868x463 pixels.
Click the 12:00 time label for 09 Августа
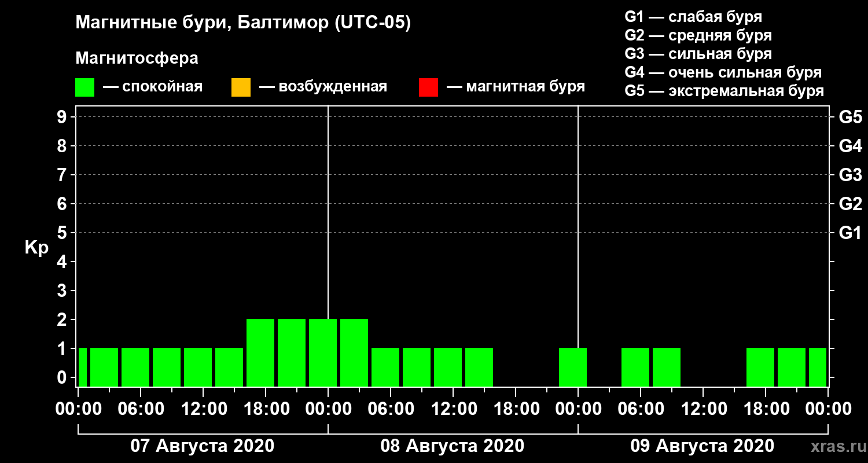703,409
